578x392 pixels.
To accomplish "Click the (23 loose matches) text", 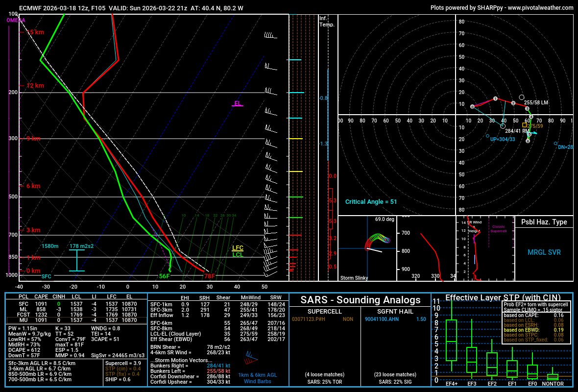I will coord(395,374).
